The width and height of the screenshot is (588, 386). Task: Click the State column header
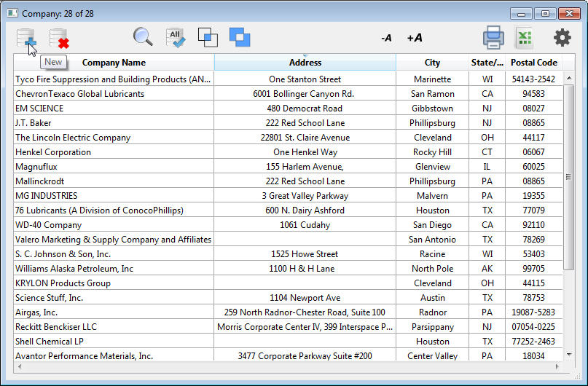pyautogui.click(x=487, y=63)
